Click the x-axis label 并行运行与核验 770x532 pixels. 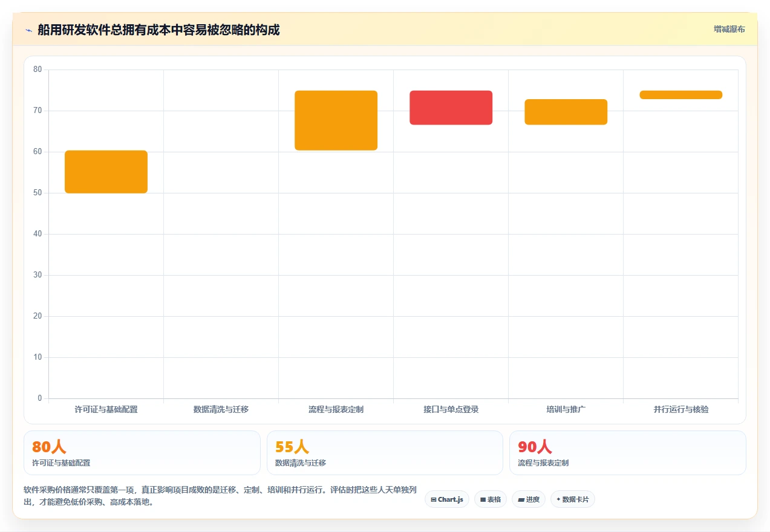[x=680, y=409]
